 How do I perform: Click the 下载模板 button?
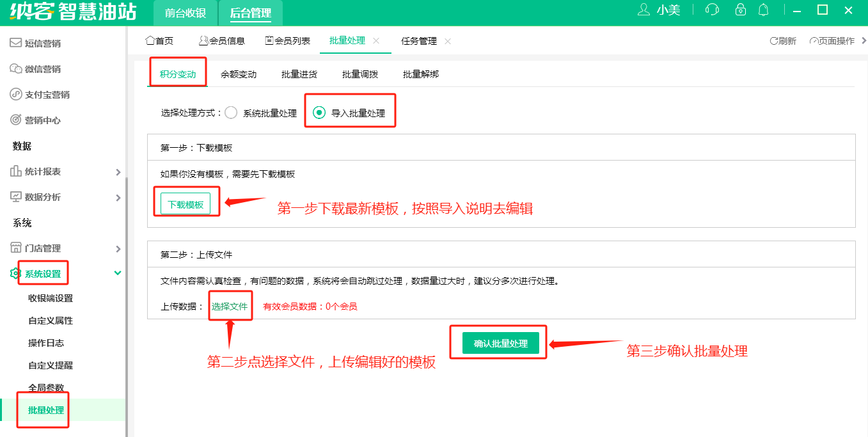coord(185,205)
